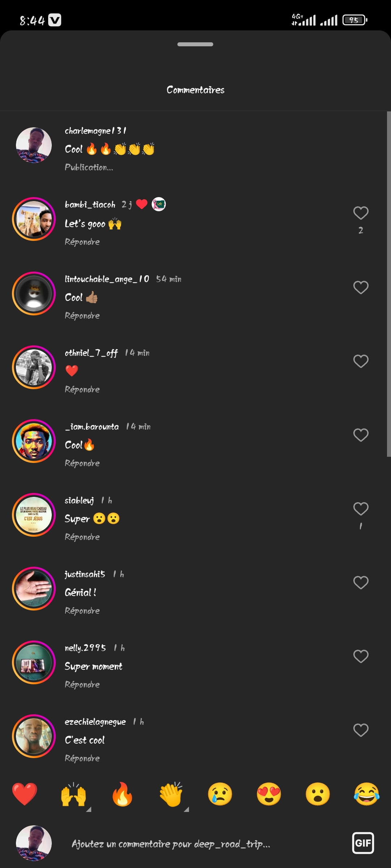This screenshot has width=391, height=868.
Task: Insert the laughing tears quick emoji
Action: pos(367,794)
